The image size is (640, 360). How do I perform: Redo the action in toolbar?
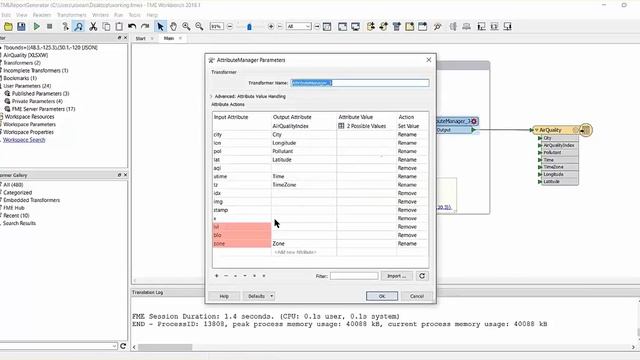(x=145, y=27)
